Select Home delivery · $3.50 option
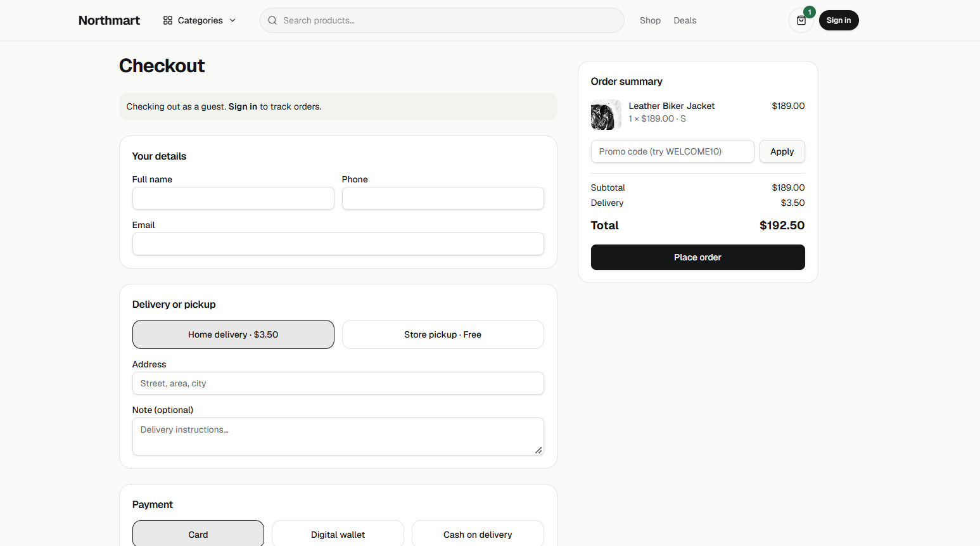The height and width of the screenshot is (546, 980). tap(233, 334)
